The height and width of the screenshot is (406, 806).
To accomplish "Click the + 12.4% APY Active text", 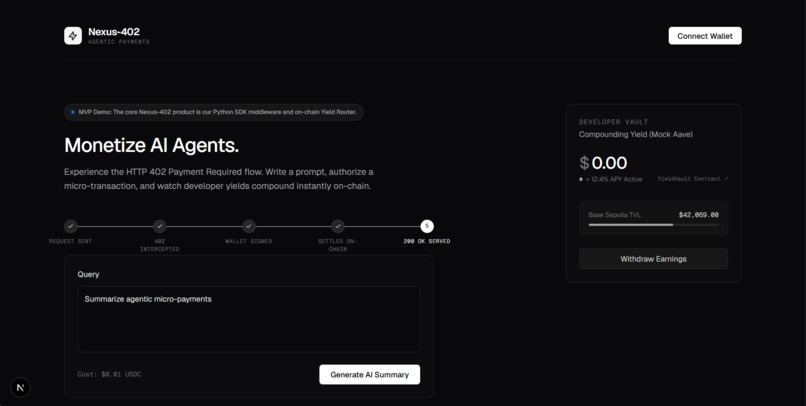I will (x=614, y=179).
